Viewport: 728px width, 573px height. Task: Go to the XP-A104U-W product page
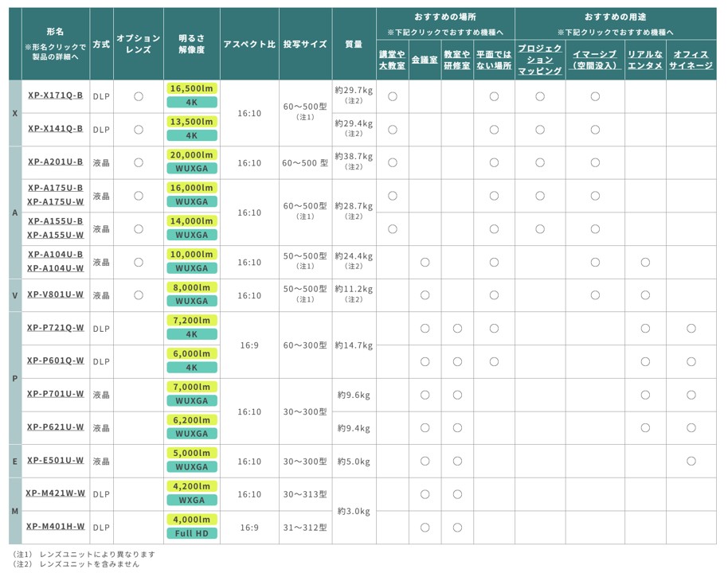55,268
